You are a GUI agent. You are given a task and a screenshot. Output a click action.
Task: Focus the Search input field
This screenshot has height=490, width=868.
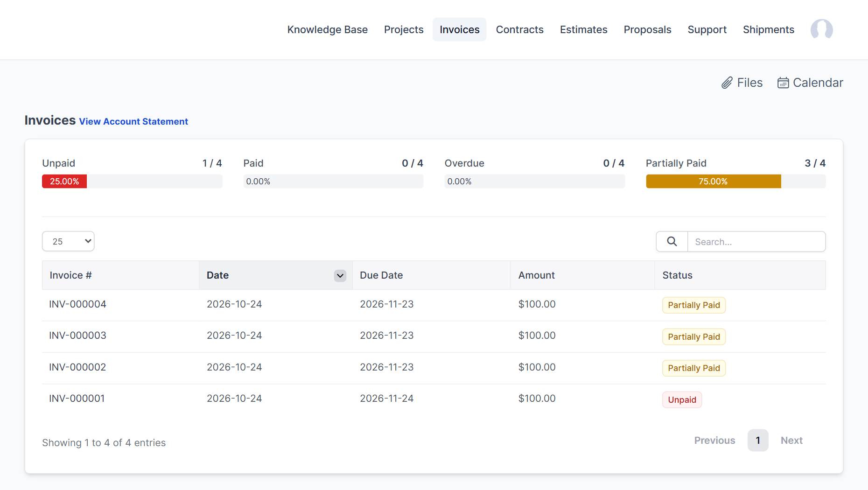point(756,242)
